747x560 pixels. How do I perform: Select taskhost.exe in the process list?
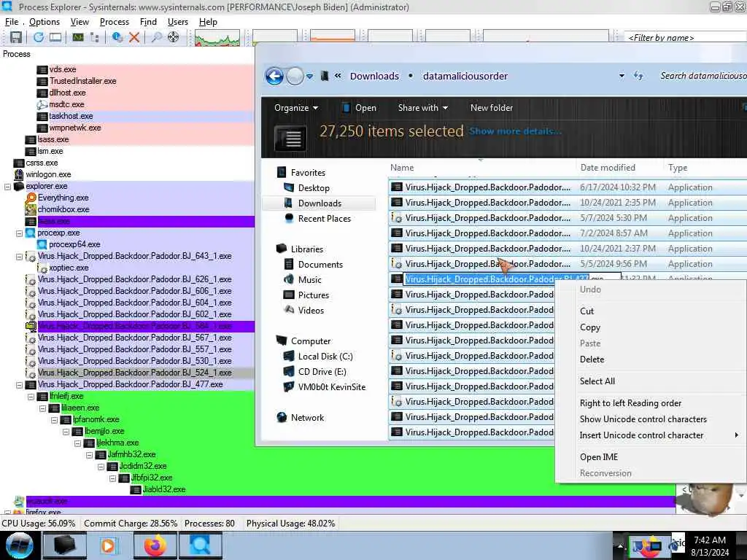coord(71,116)
